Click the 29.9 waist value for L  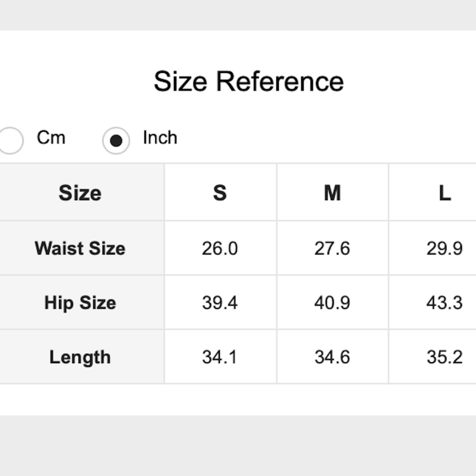pyautogui.click(x=444, y=248)
